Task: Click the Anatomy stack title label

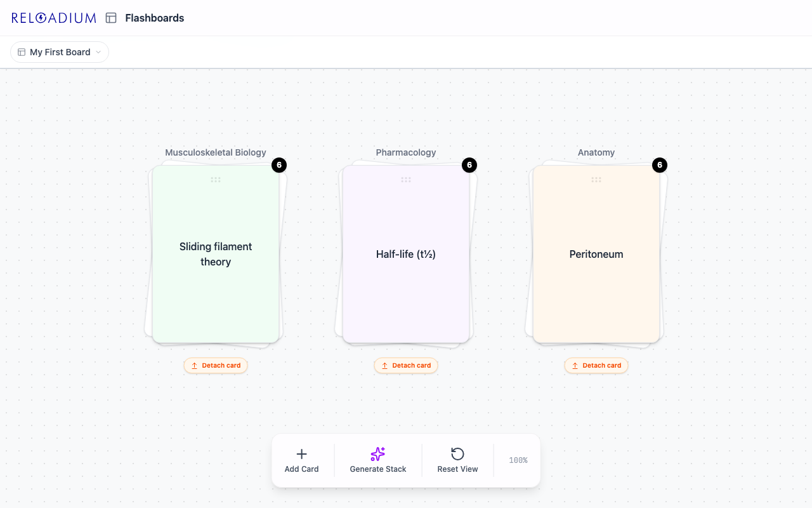Action: click(596, 152)
